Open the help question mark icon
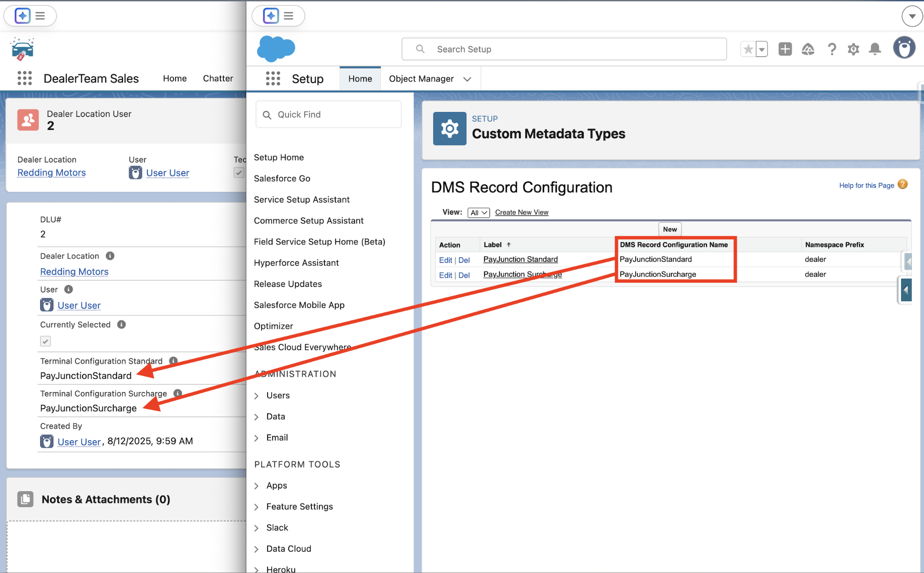The width and height of the screenshot is (924, 573). [832, 49]
